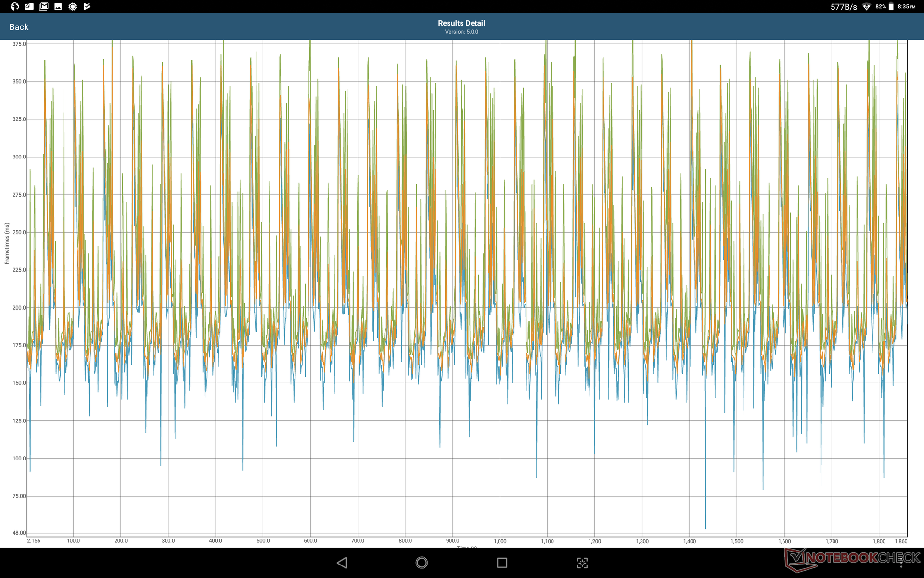The image size is (924, 578).
Task: Tap the SD card notification icon
Action: pyautogui.click(x=29, y=6)
